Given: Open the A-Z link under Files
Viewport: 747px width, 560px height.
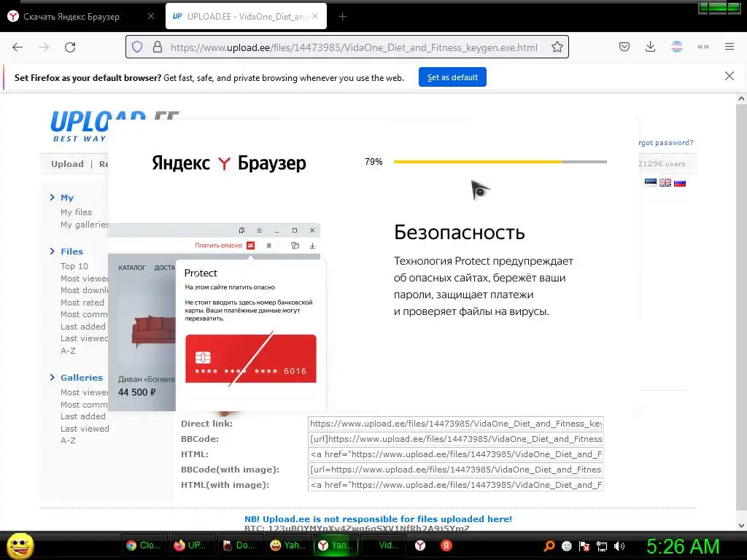Looking at the screenshot, I should coord(68,351).
